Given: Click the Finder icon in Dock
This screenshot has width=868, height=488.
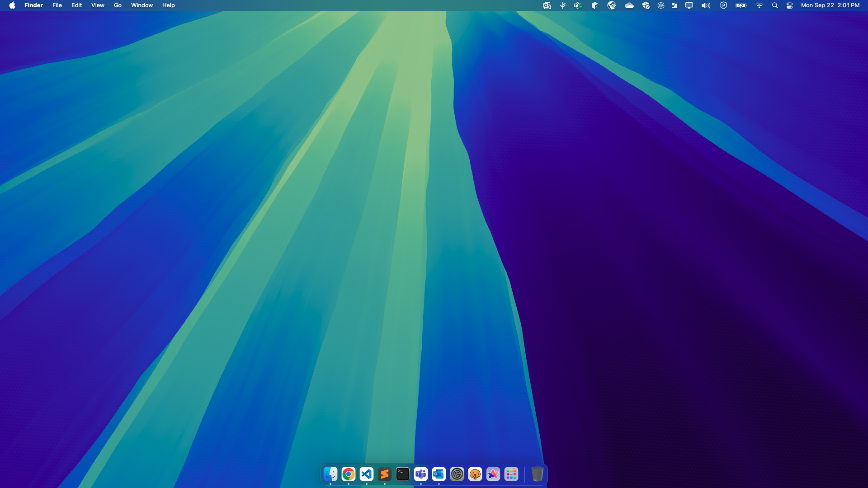Looking at the screenshot, I should (x=330, y=474).
